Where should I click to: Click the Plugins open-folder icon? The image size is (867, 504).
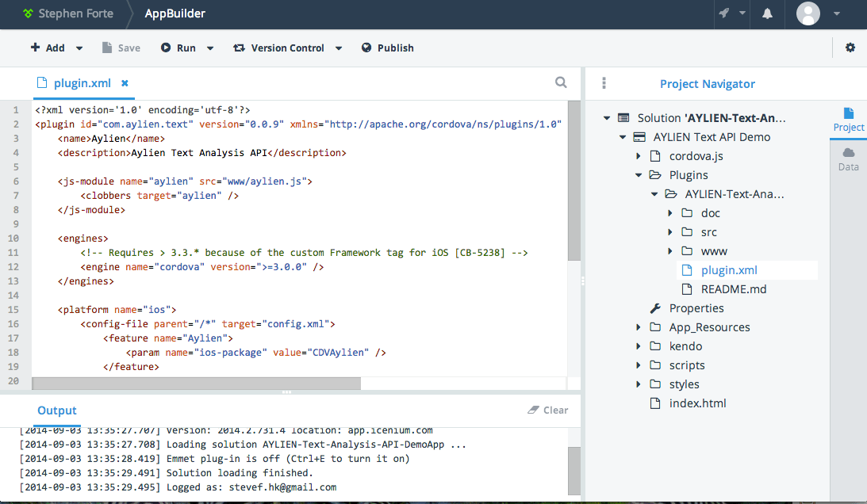coord(655,174)
